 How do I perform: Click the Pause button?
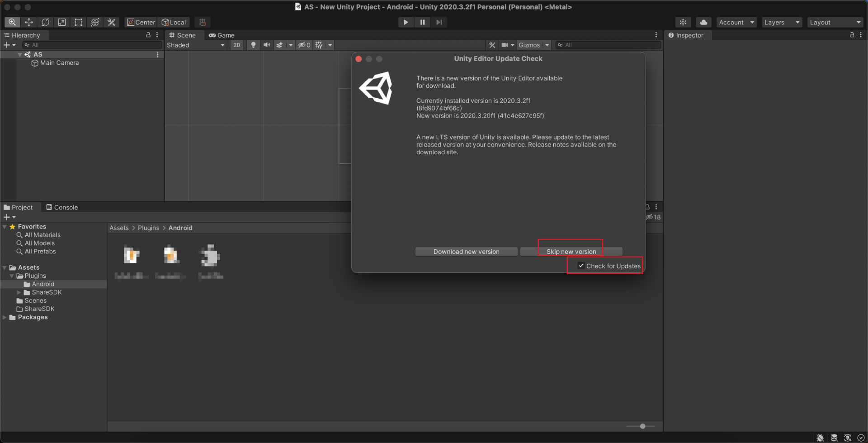(422, 22)
